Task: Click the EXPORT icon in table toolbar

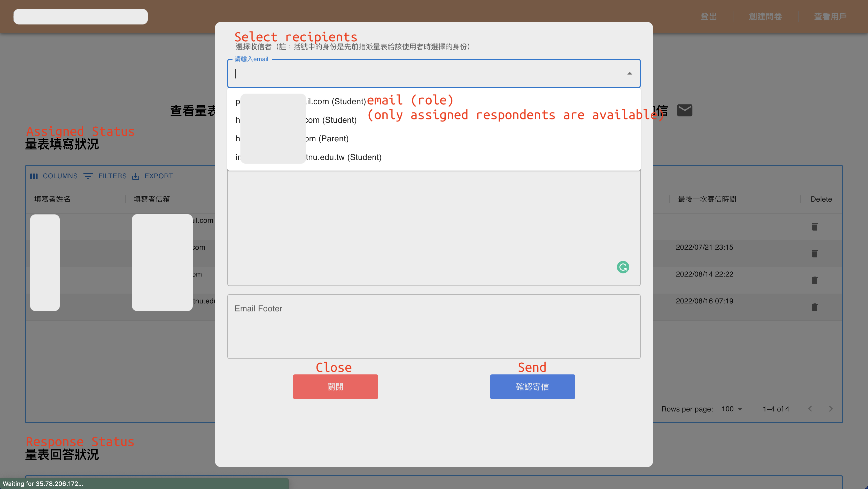Action: [x=136, y=176]
